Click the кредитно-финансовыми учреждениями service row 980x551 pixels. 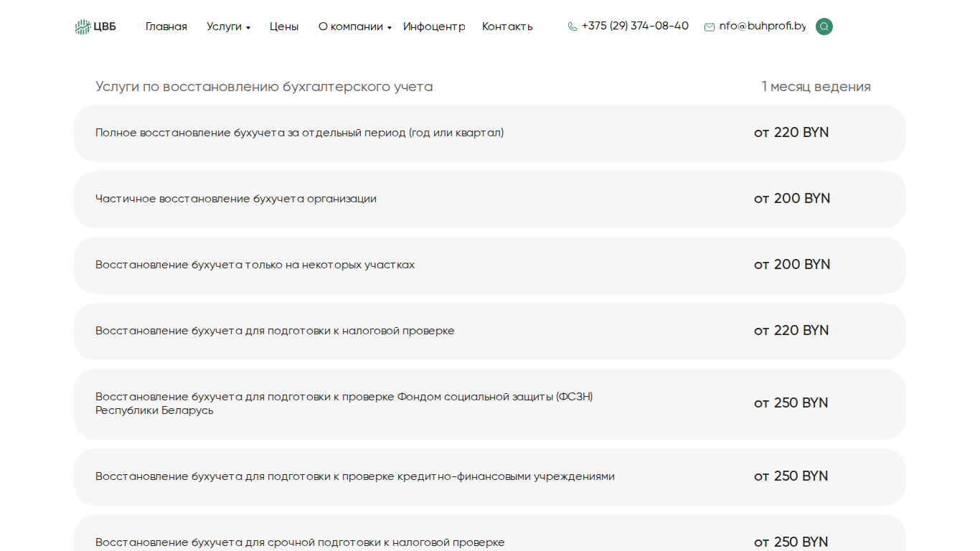[490, 477]
